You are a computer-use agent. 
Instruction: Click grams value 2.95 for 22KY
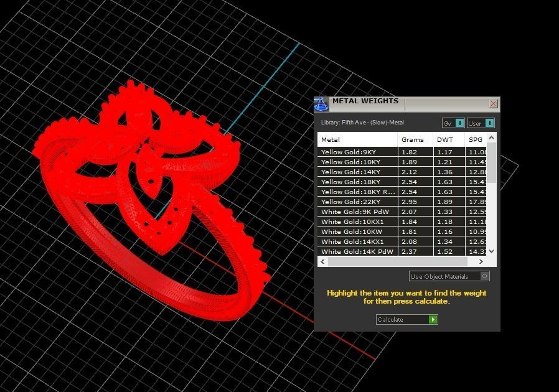click(409, 202)
